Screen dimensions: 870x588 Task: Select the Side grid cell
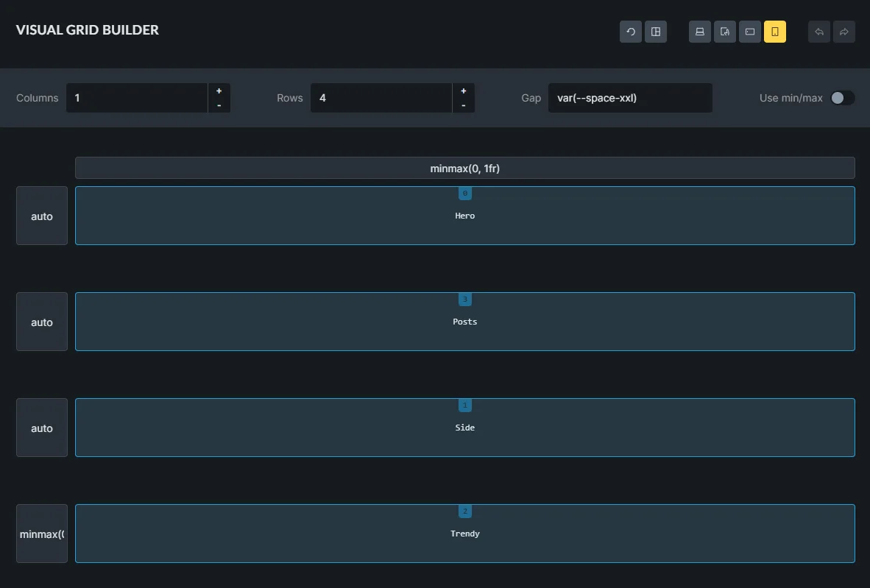pos(465,428)
